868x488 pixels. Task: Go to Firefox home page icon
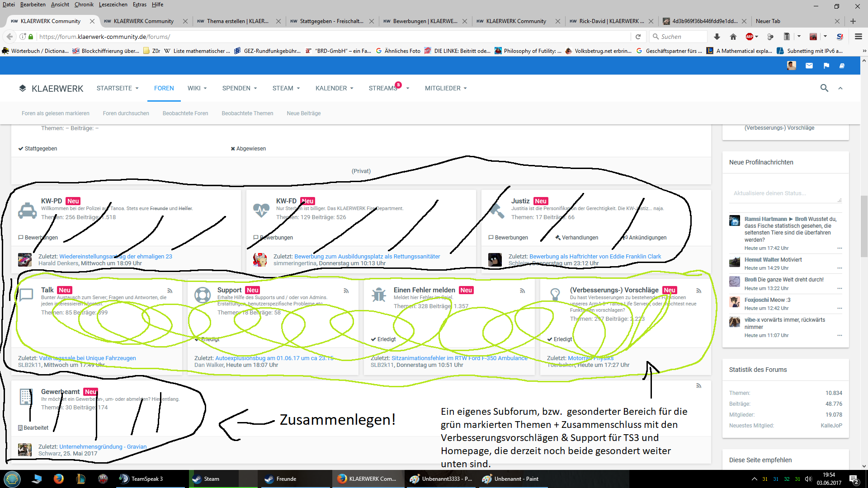coord(733,37)
